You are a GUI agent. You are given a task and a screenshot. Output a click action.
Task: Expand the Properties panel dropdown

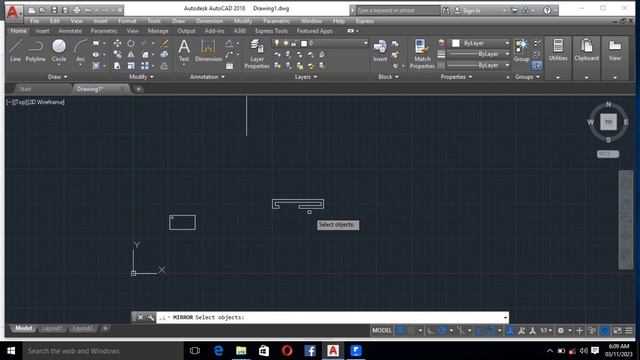click(x=456, y=77)
